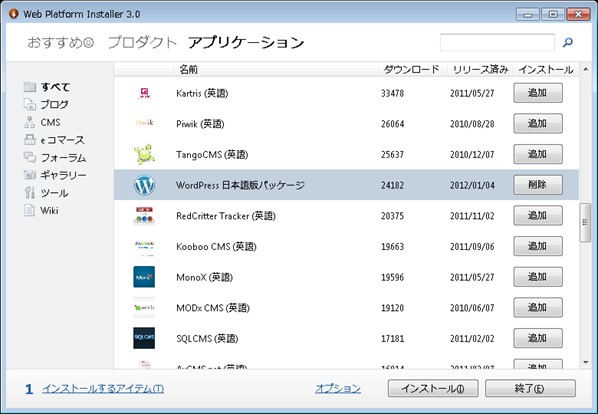Click the Piwik logo icon

click(144, 123)
